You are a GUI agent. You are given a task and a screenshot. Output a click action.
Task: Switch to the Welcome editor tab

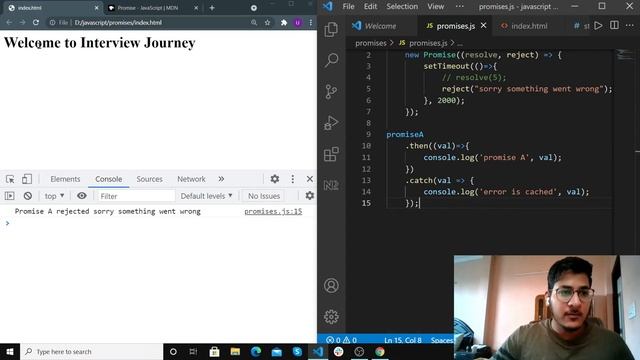point(380,26)
